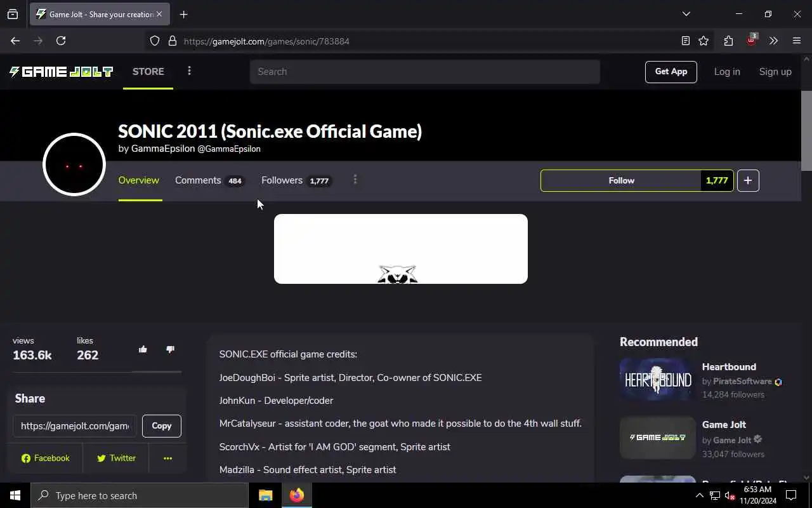Share the game on Twitter
This screenshot has width=812, height=508.
coord(116,458)
